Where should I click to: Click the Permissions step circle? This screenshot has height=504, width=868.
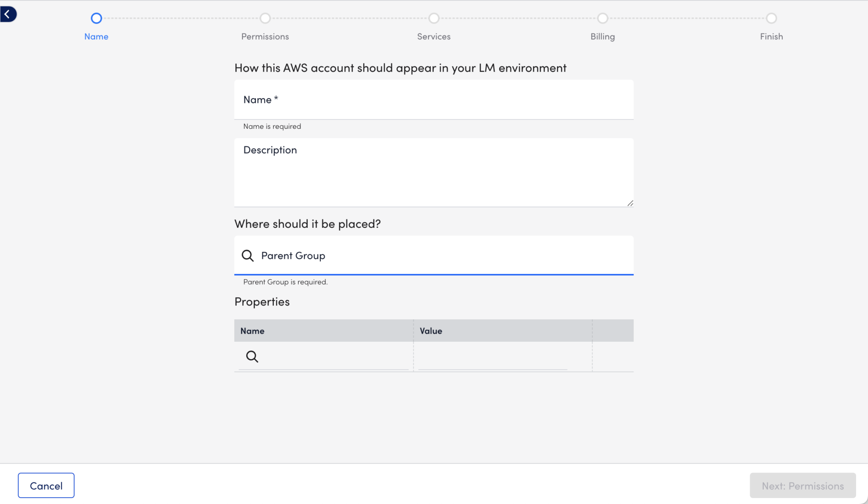265,18
